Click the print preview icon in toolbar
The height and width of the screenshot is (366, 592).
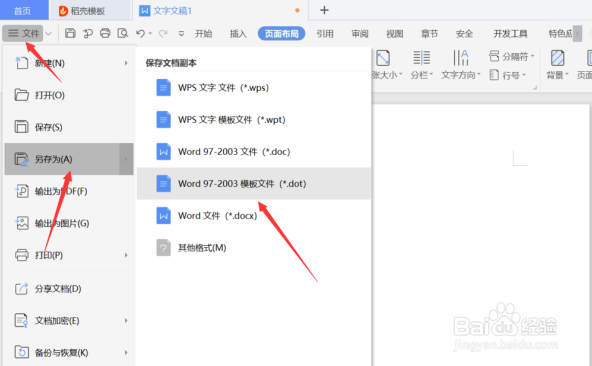pos(123,33)
